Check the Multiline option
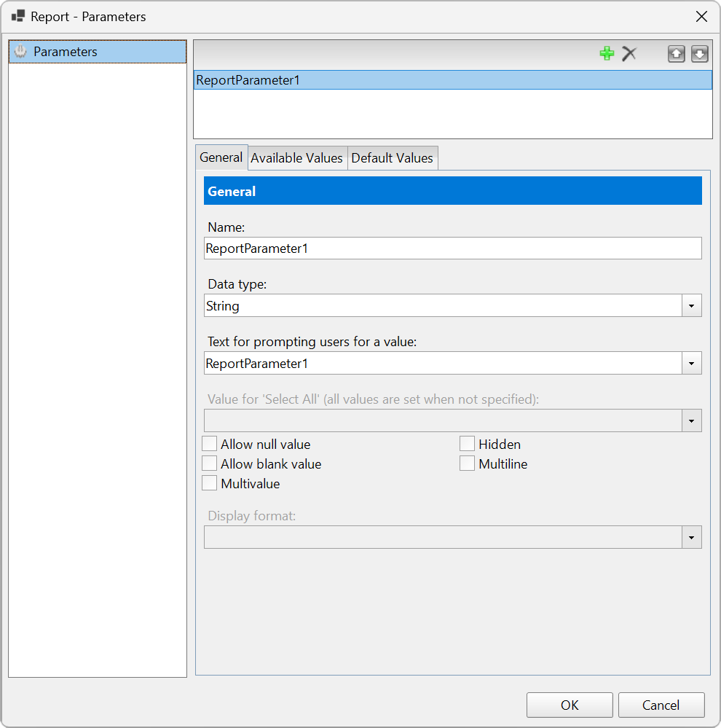Image resolution: width=721 pixels, height=728 pixels. tap(468, 463)
